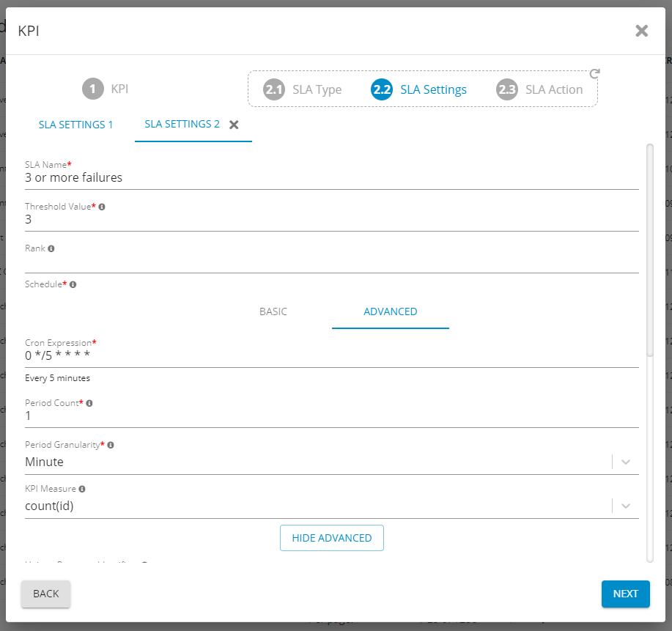Select the Basic schedule tab
This screenshot has width=672, height=631.
coord(273,311)
